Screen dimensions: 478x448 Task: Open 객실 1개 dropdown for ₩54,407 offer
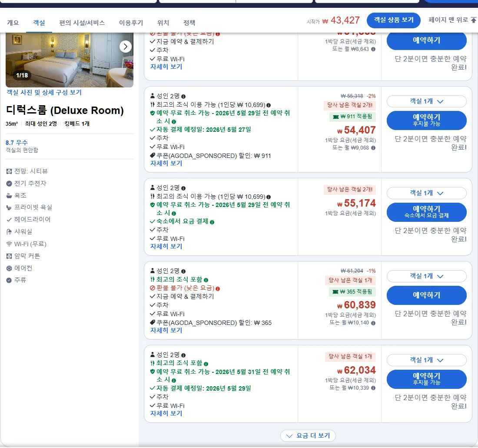pos(426,101)
